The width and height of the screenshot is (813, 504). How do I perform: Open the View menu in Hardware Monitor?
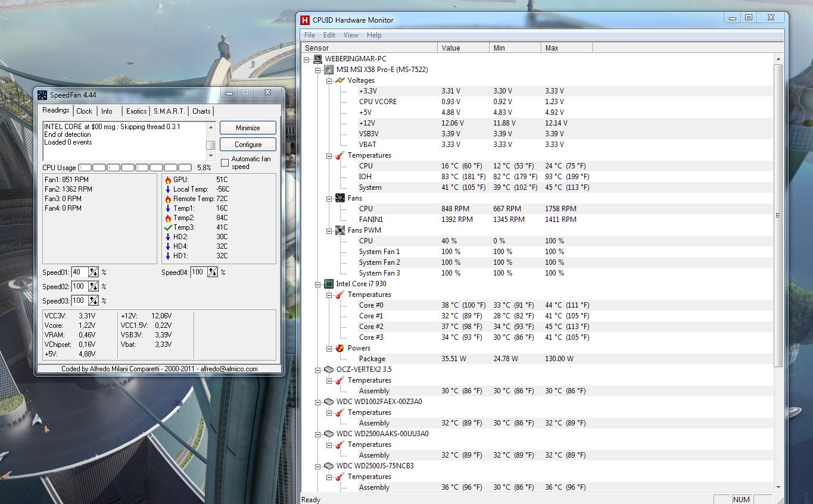[x=351, y=35]
